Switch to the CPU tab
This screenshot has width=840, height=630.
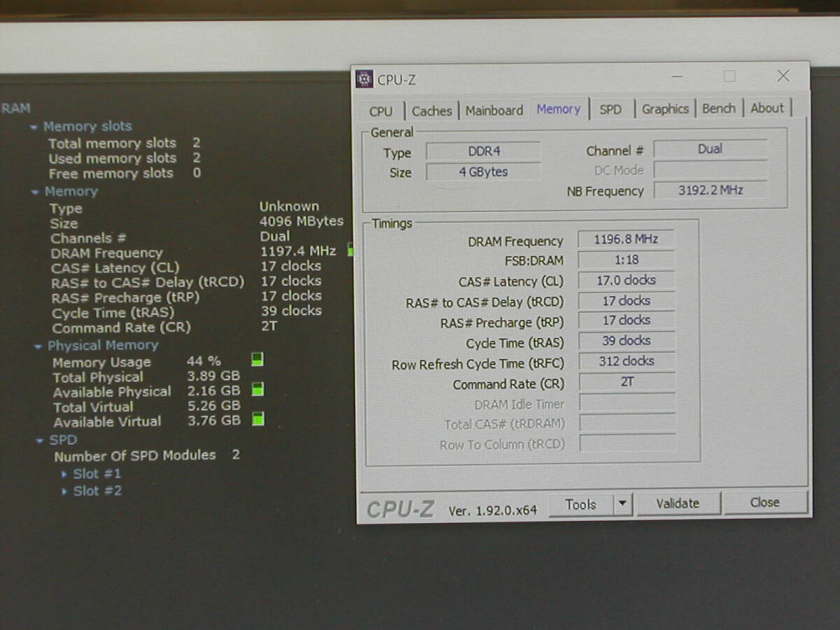[381, 111]
